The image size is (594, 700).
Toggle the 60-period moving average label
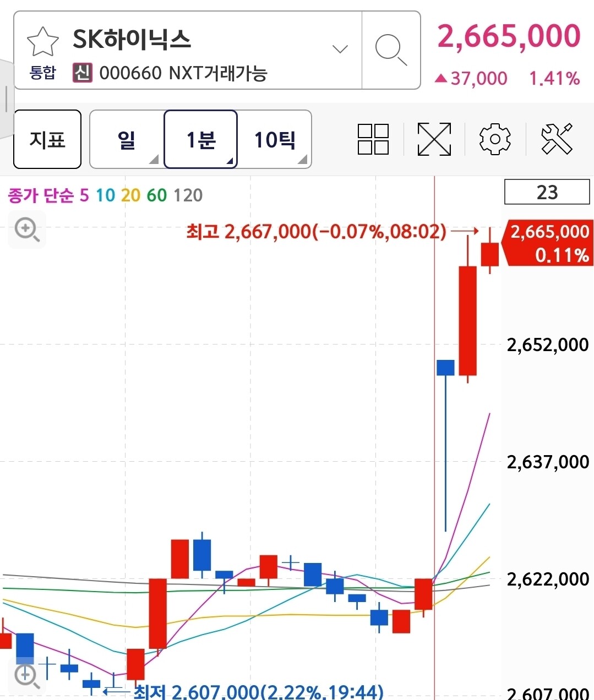click(x=157, y=195)
